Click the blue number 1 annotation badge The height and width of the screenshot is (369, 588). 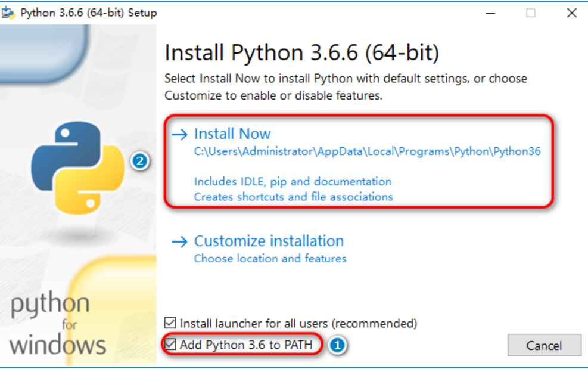[337, 345]
